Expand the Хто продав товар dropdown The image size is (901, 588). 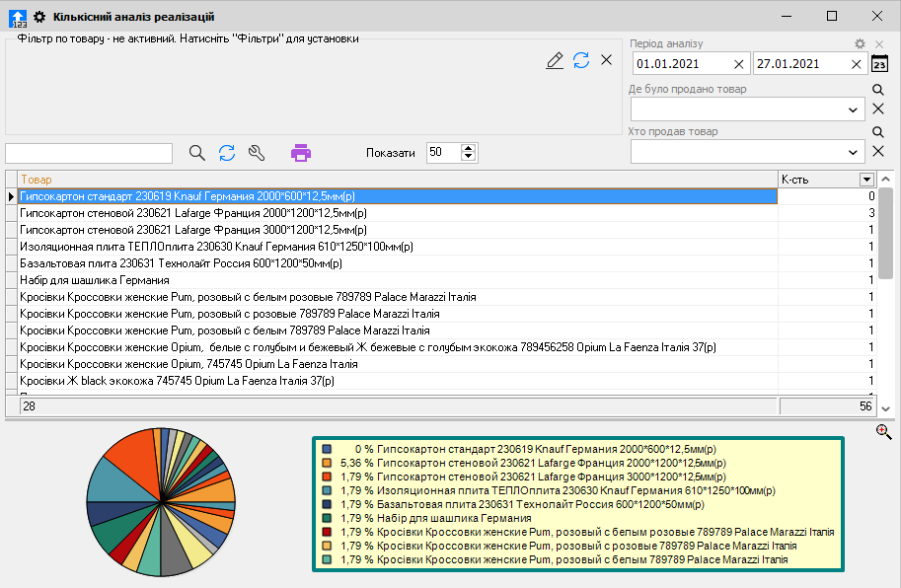coord(855,152)
